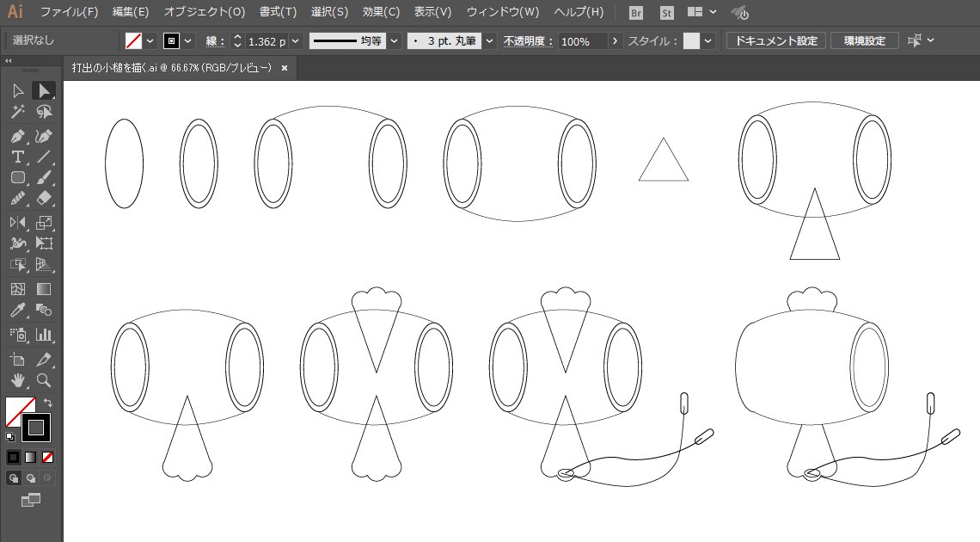Reset to default fill and stroke
The image size is (980, 542).
10,436
